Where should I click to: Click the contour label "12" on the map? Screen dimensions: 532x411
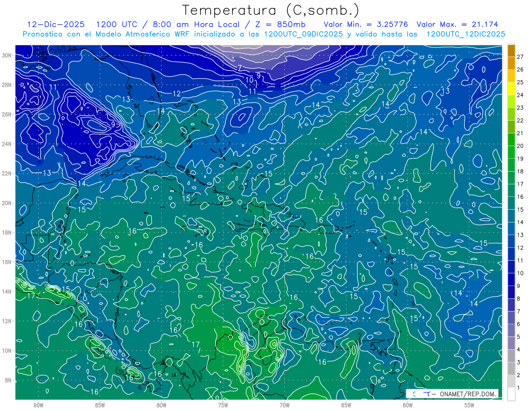176,94
